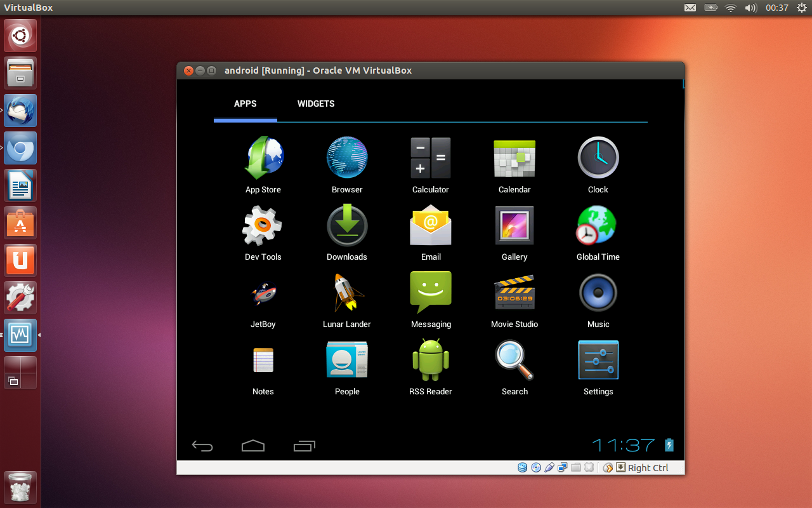Click the Android clock showing 11:37
This screenshot has width=812, height=508.
click(x=624, y=445)
